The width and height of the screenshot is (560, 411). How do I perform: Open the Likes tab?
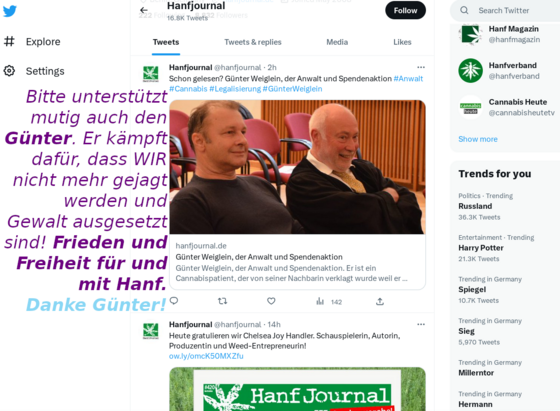pos(402,42)
